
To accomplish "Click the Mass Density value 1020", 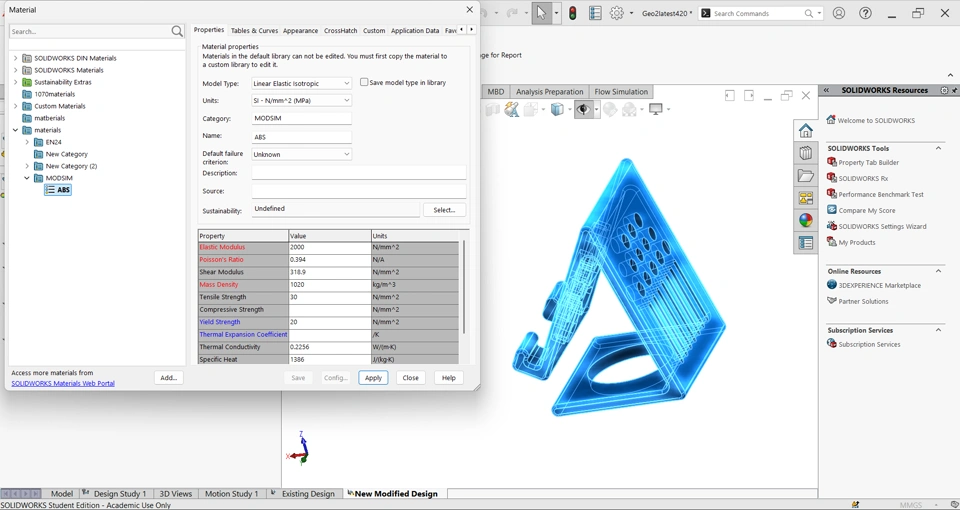I will (x=329, y=285).
